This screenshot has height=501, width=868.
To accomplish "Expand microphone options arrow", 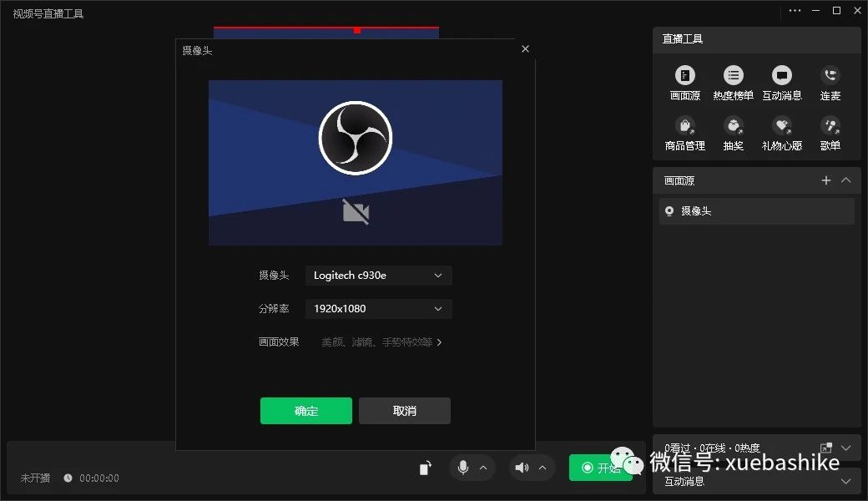I will [x=483, y=468].
